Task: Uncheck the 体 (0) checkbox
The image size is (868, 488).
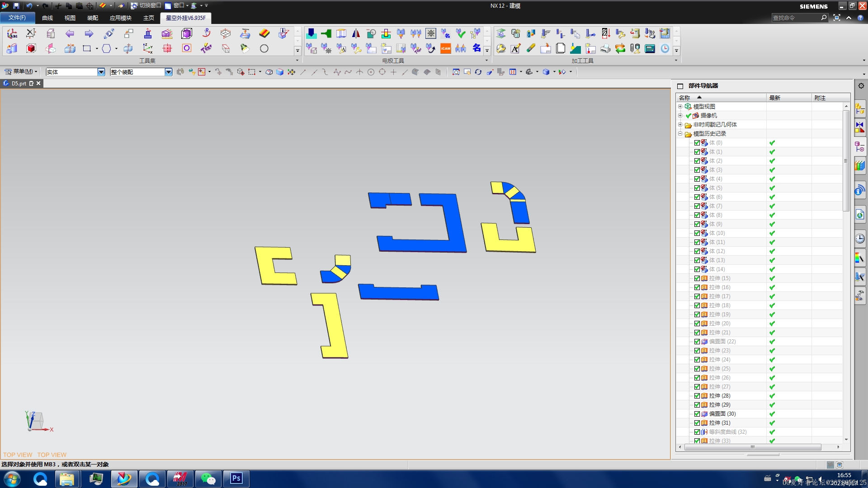Action: pos(697,143)
